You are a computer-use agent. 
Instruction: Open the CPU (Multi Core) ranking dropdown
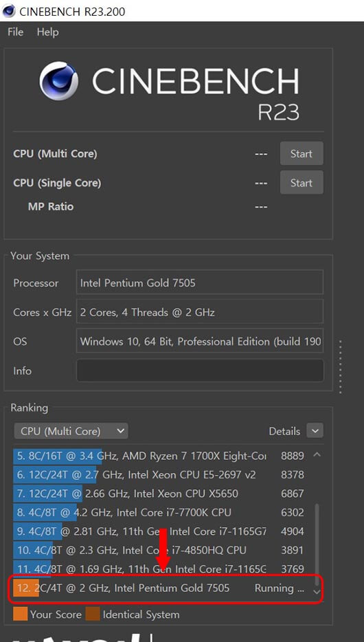[x=71, y=431]
